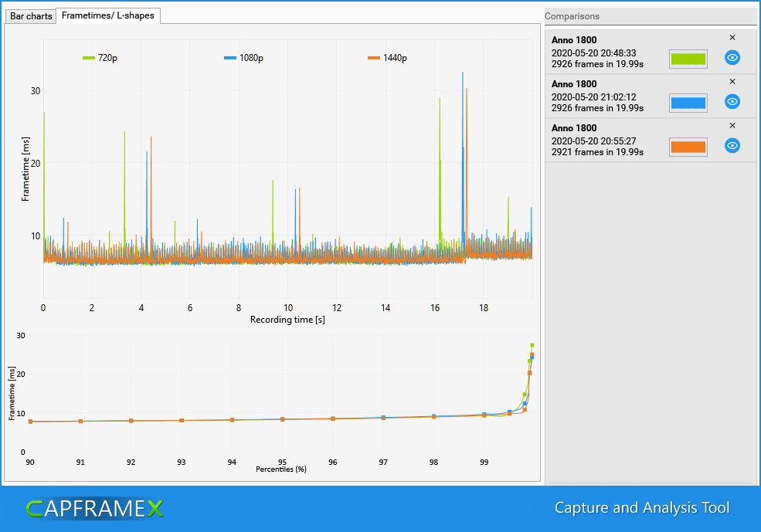
Task: Click the Percentiles axis label
Action: tap(280, 469)
